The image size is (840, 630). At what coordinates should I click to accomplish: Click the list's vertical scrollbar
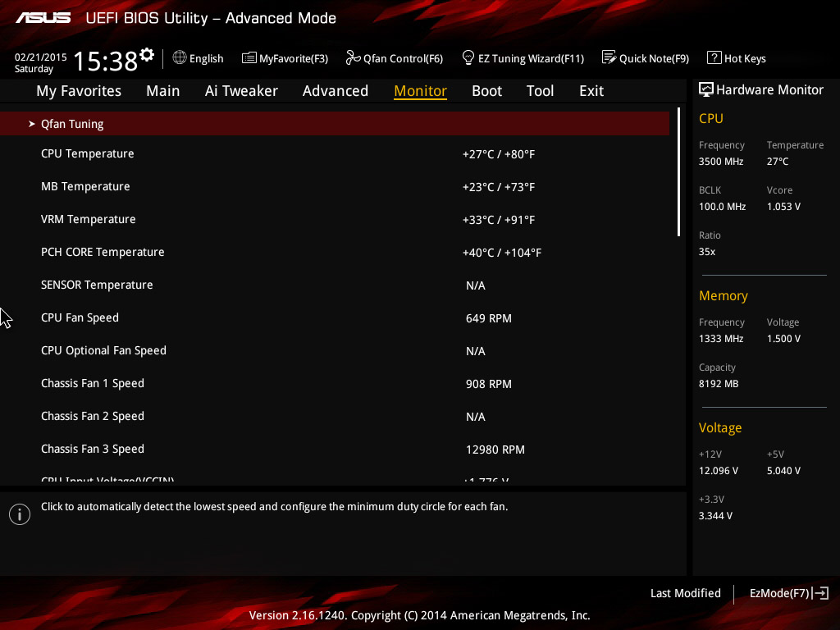click(678, 172)
